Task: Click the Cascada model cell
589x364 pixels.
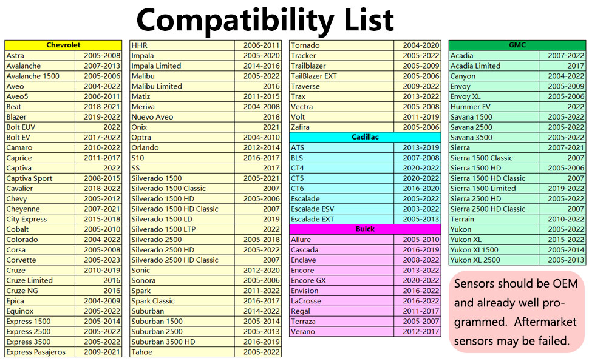Action: [342, 250]
